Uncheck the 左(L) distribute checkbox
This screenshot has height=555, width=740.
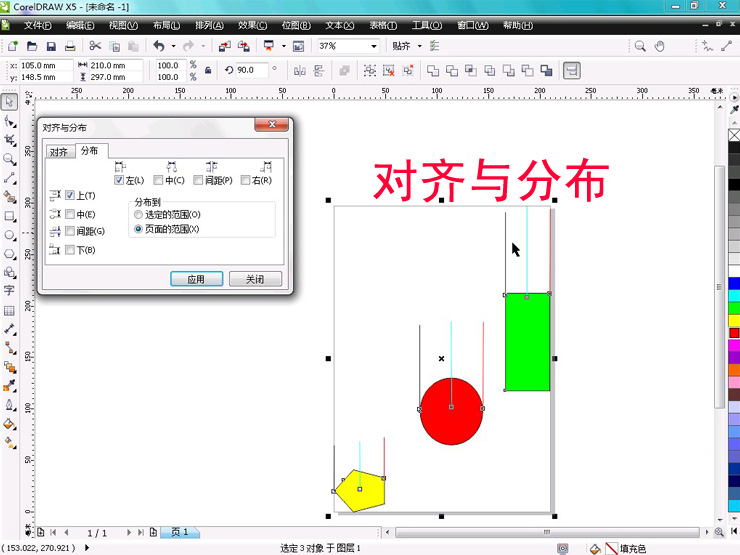119,181
